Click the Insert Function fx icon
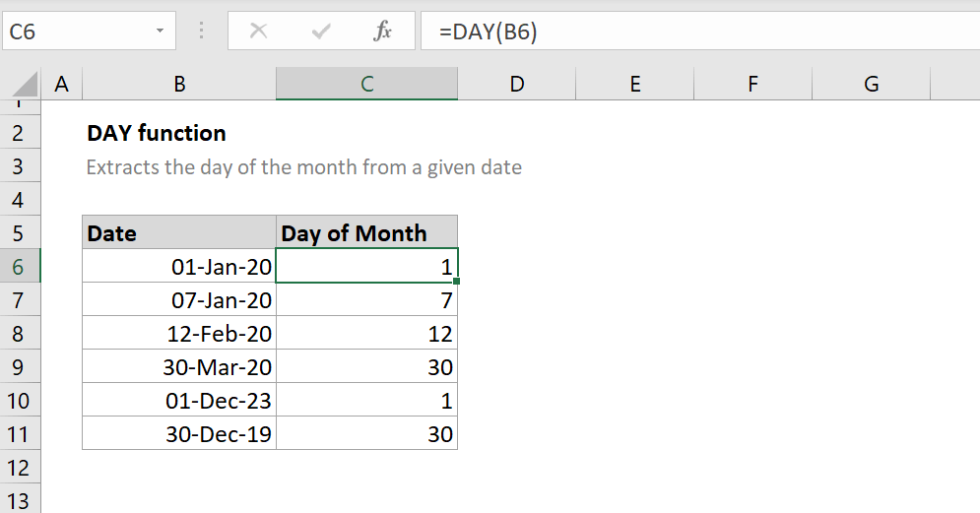The image size is (980, 513). pos(382,31)
